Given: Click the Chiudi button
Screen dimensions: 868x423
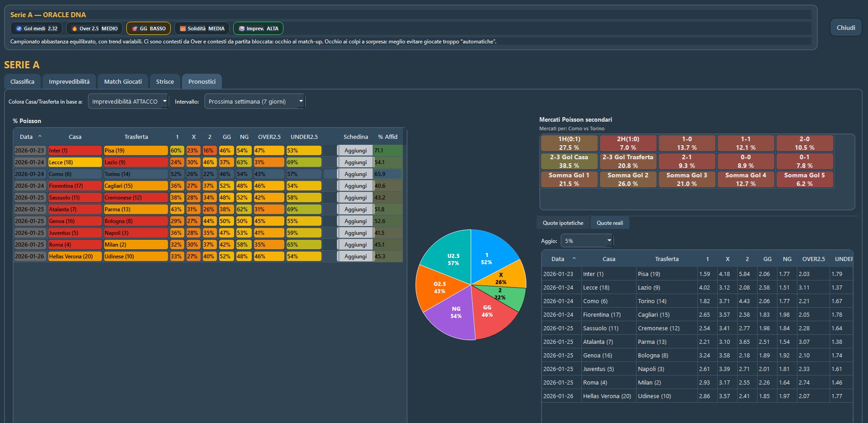Looking at the screenshot, I should [845, 27].
